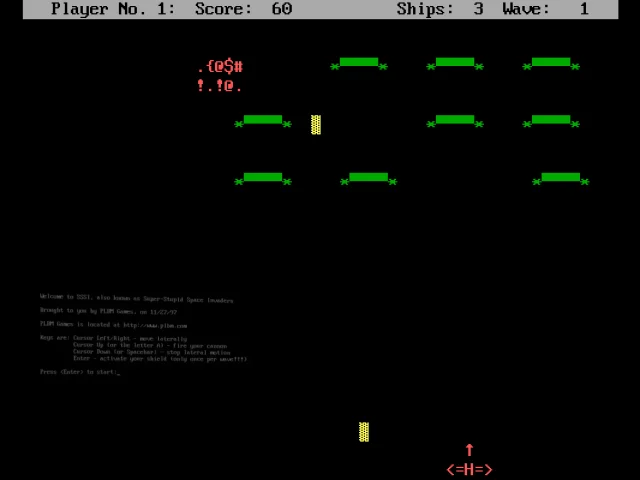Click the 'Cursor Left/Right - move laterally' line

coord(130,338)
